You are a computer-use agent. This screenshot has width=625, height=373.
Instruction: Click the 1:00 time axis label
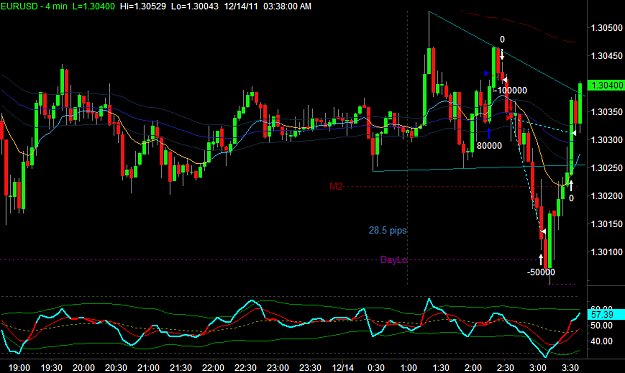(408, 367)
